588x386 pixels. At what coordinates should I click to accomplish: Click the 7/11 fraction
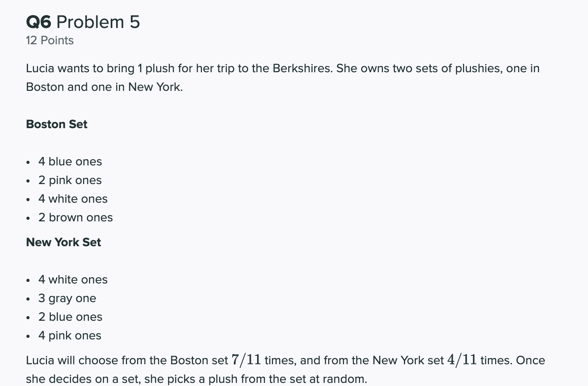[x=246, y=360]
